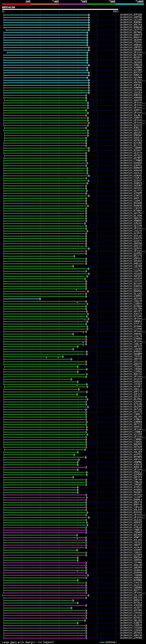Select the UniRef100_B9N5J4 label

point(131,75)
